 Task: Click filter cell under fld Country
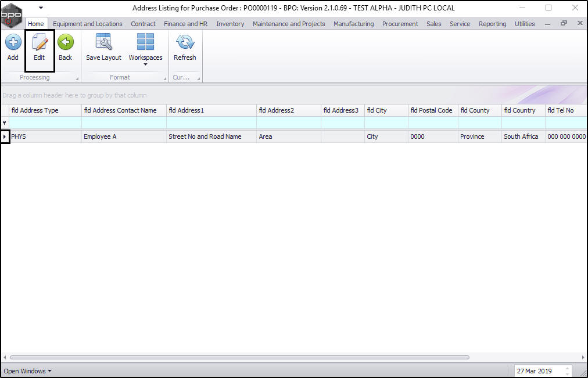pos(523,123)
